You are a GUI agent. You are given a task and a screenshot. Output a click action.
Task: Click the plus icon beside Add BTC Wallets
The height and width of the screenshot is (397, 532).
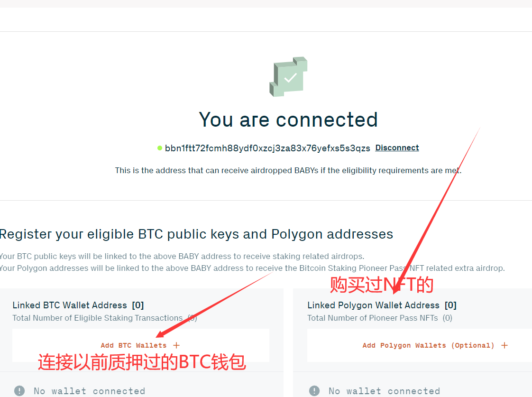tap(176, 345)
